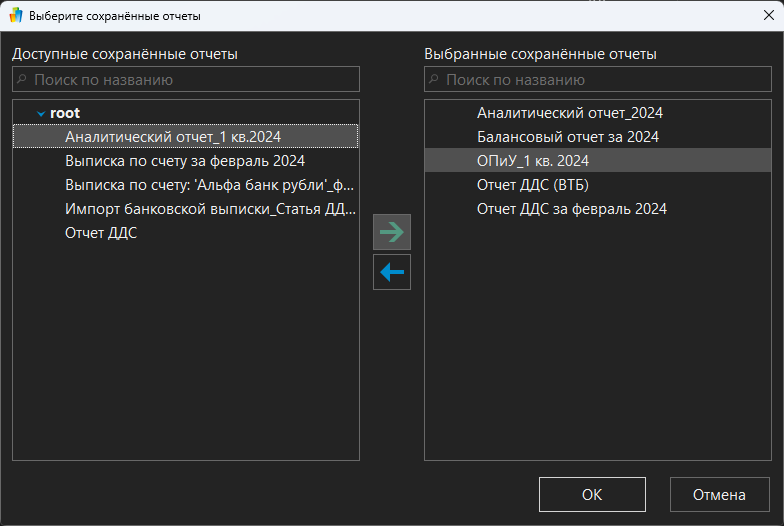Select 'Отчет ДДС (ВТБ)' report
The width and height of the screenshot is (784, 526).
(532, 185)
